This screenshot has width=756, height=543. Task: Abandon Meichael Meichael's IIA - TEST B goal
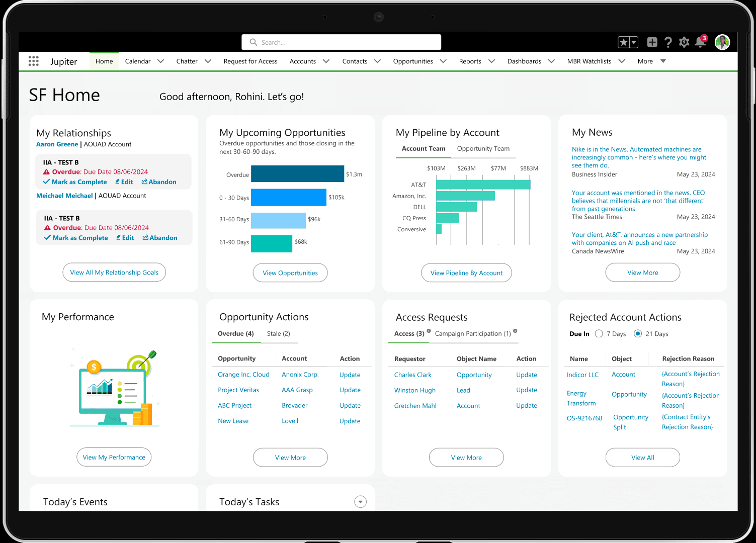pyautogui.click(x=160, y=238)
